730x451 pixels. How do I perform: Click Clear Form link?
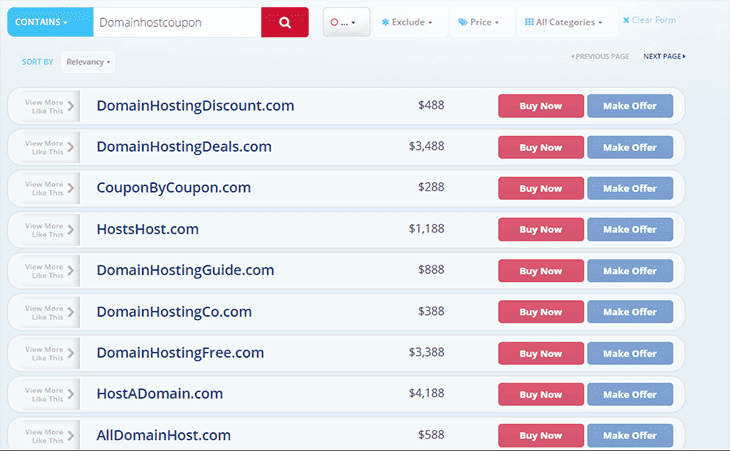click(x=649, y=20)
